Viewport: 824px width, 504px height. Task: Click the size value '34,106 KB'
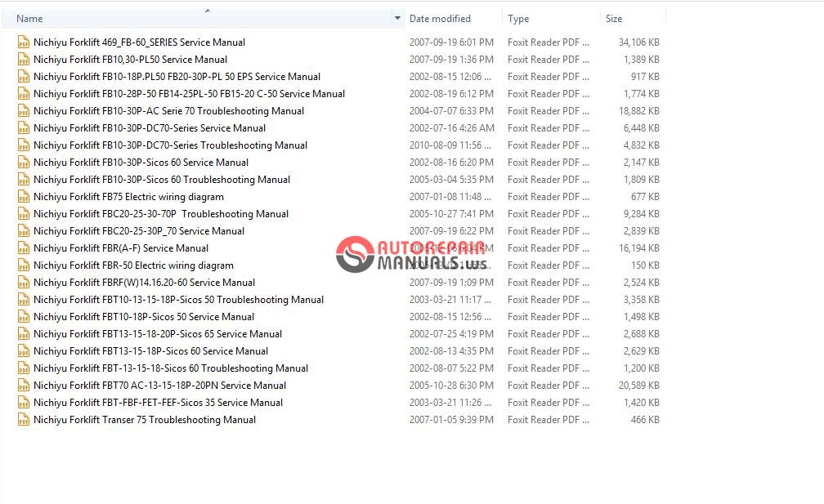tap(638, 42)
